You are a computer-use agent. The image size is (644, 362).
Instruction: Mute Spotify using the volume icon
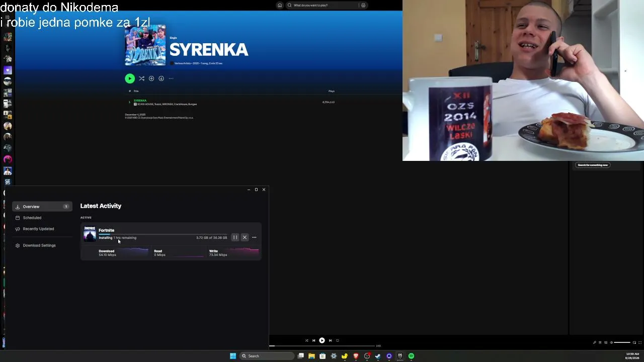(611, 342)
